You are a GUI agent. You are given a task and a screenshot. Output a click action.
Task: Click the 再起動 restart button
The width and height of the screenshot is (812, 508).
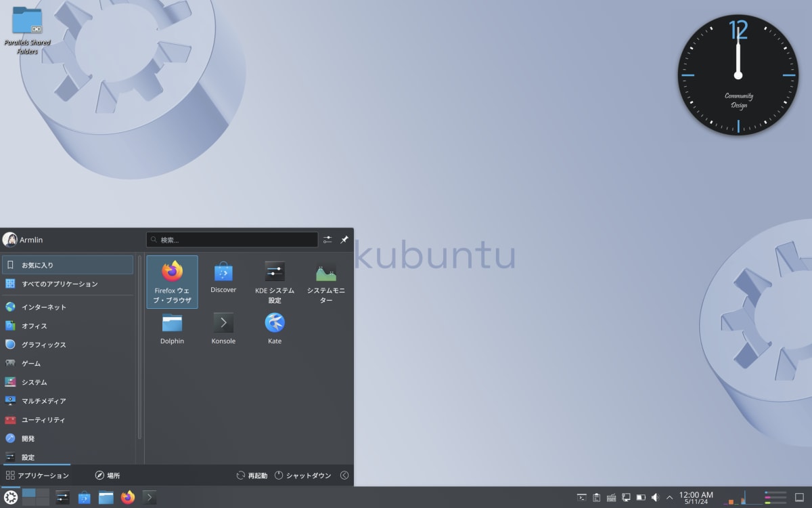click(x=252, y=475)
